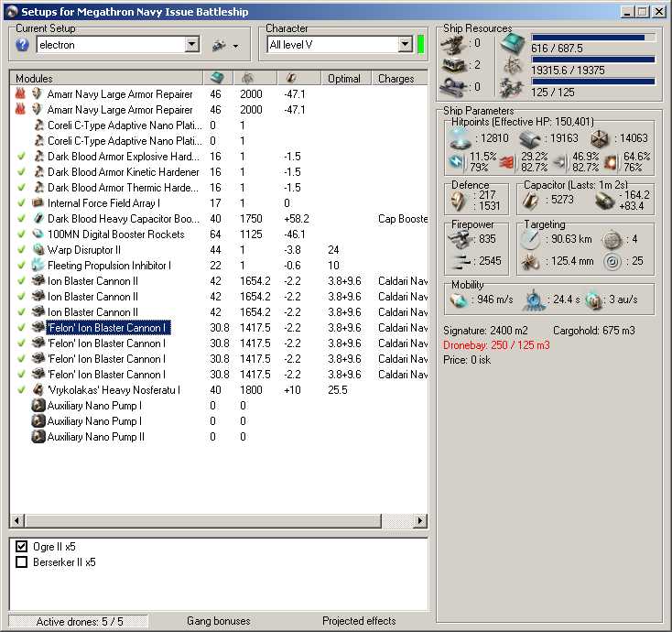Click the CPU column header icon
This screenshot has height=632, width=672.
point(217,78)
